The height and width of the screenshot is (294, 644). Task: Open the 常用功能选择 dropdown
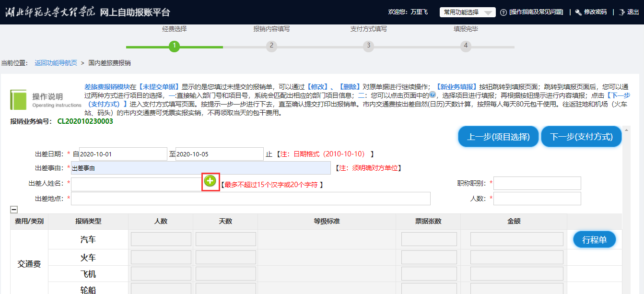coord(467,12)
